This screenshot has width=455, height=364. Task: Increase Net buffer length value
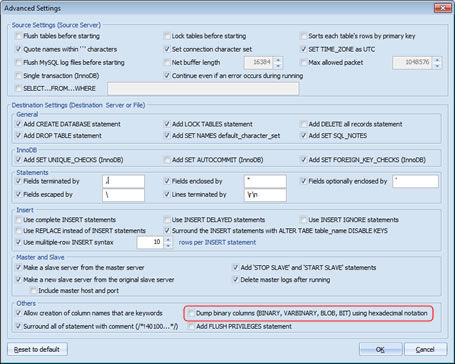[278, 60]
